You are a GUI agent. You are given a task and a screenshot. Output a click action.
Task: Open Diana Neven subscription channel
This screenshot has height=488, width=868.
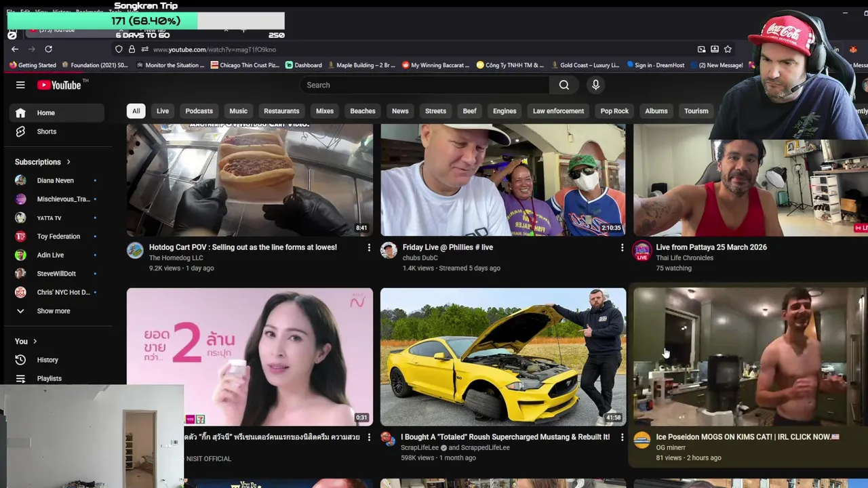click(x=57, y=180)
